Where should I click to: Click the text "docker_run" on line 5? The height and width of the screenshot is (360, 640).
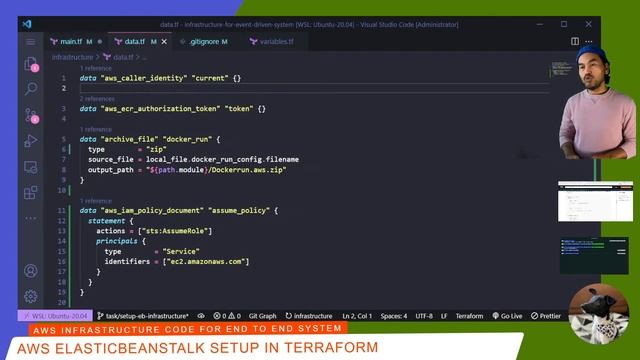(x=187, y=139)
